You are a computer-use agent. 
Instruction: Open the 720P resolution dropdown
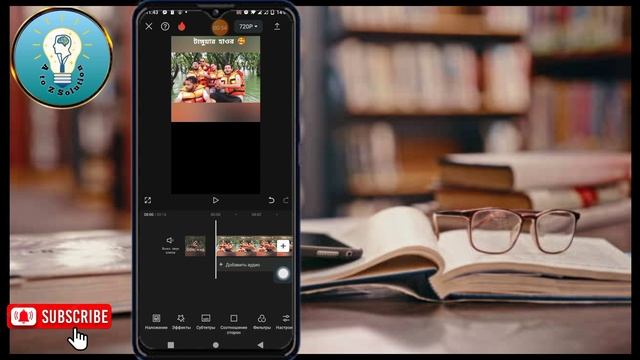tap(248, 27)
